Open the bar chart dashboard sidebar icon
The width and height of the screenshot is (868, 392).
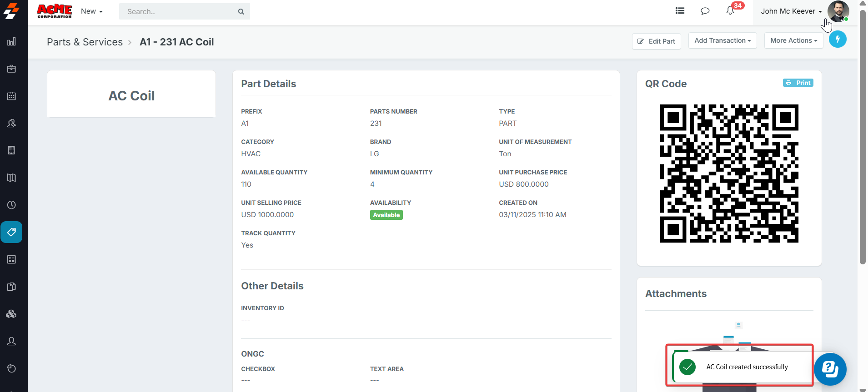[11, 42]
